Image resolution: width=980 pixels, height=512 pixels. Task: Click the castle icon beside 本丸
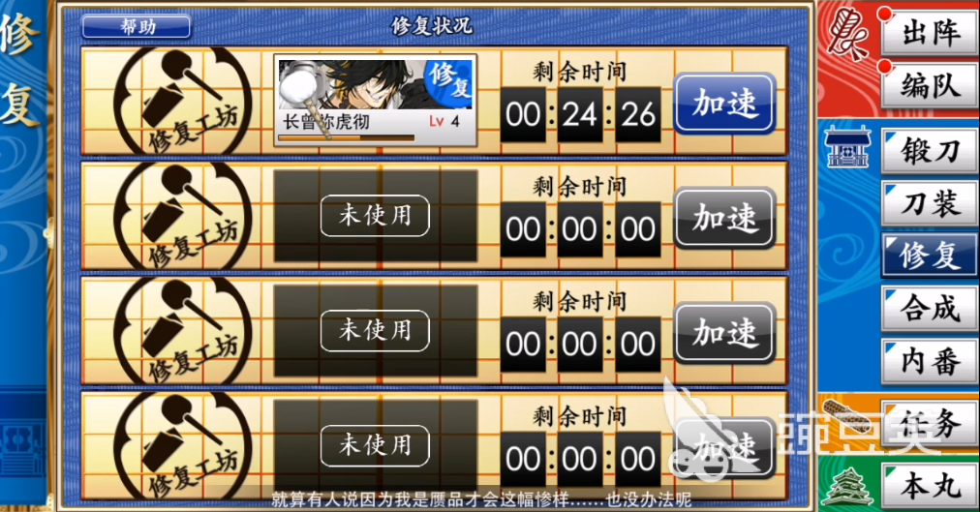click(847, 487)
